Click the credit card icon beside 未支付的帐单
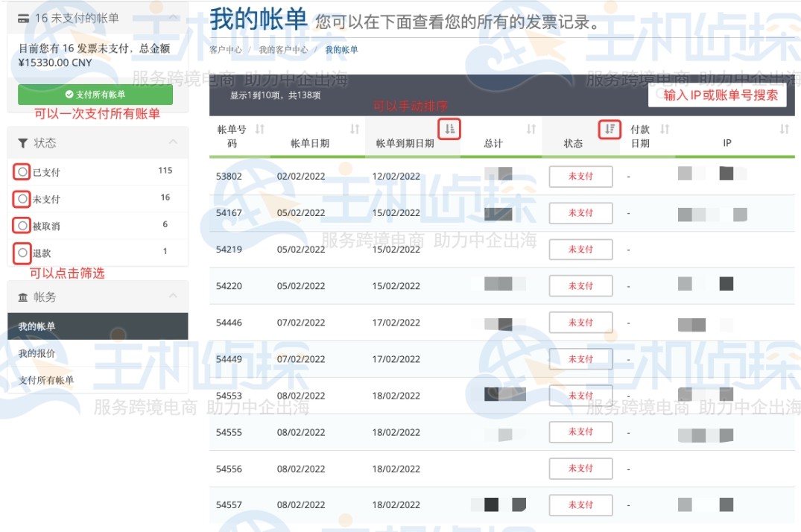This screenshot has height=532, width=801. (x=22, y=16)
